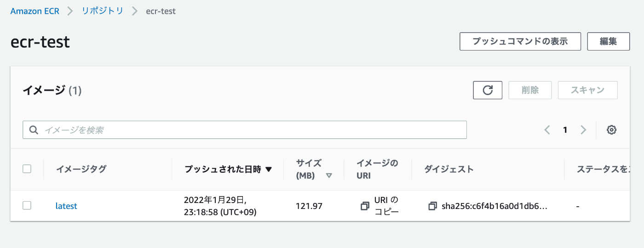Screen dimensions: 644x248
Task: Click the ダイジェスト column header
Action: click(448, 169)
